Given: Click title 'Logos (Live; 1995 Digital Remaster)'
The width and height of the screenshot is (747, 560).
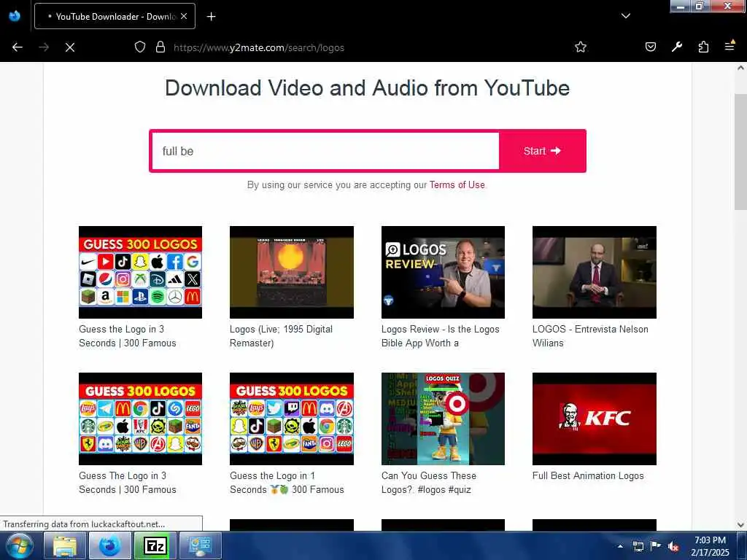Looking at the screenshot, I should point(281,336).
